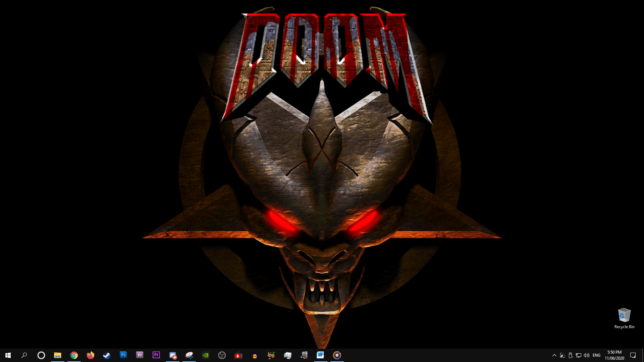This screenshot has height=362, width=644.
Task: Open Windows Search from the taskbar
Action: coord(24,355)
